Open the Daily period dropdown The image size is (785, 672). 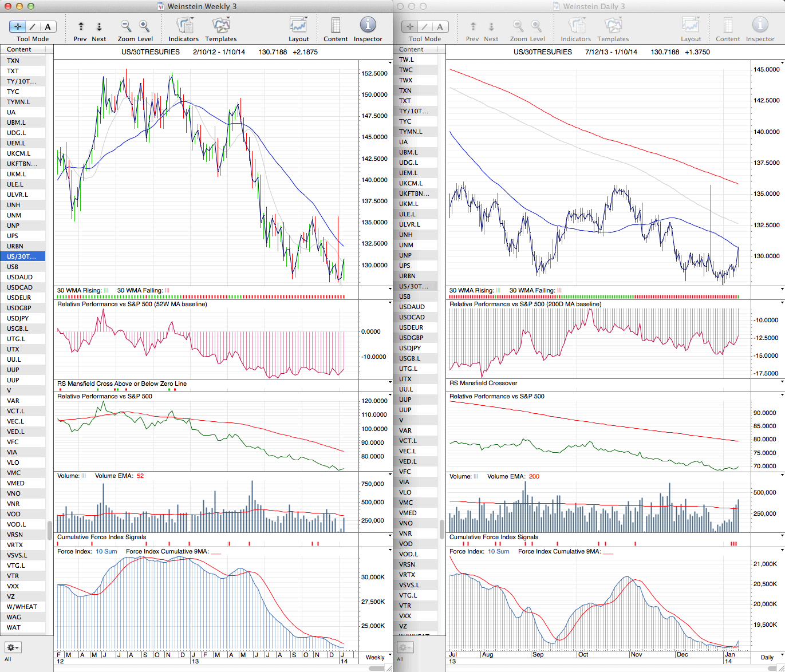pos(770,657)
